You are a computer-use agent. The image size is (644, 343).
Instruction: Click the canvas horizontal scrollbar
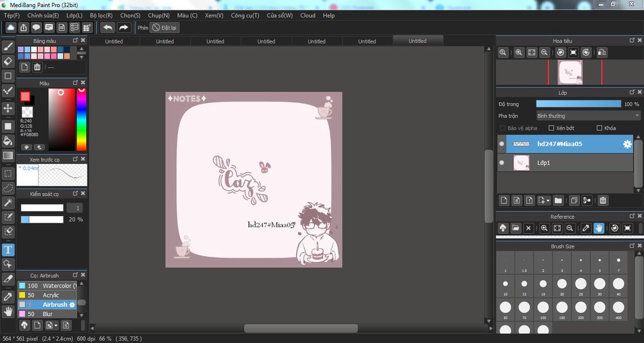click(x=301, y=328)
